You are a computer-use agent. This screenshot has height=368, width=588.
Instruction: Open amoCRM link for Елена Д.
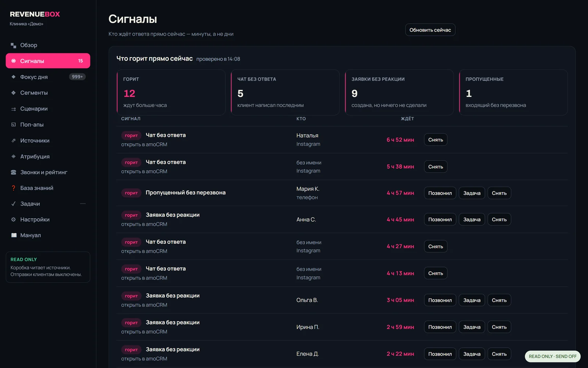pyautogui.click(x=144, y=359)
